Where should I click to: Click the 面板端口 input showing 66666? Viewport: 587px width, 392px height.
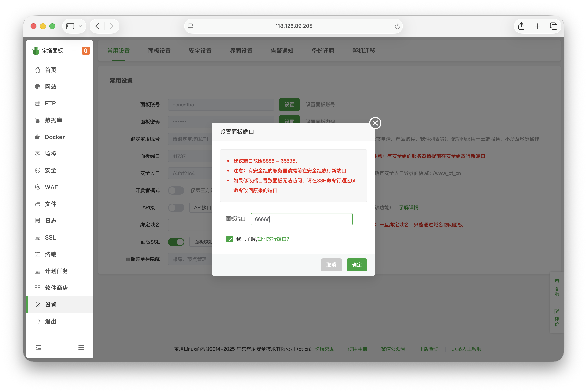[301, 219]
